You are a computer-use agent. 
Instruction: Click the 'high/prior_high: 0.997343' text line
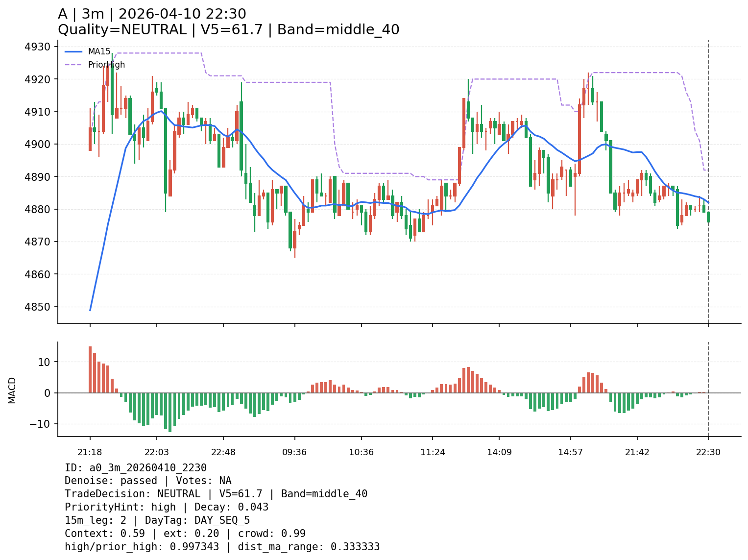pos(222,547)
